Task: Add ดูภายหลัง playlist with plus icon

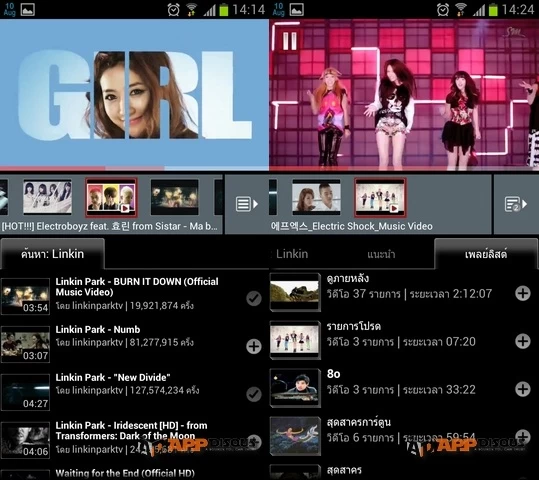Action: click(x=522, y=293)
